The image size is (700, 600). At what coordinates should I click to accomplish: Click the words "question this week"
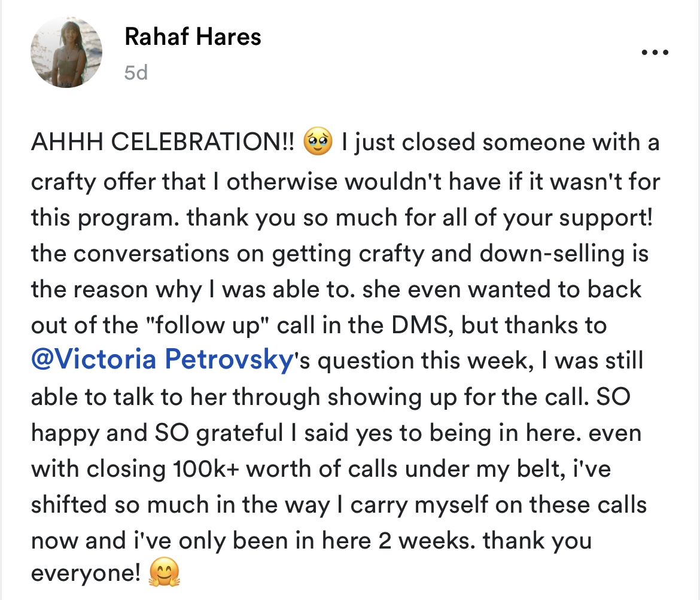click(425, 360)
